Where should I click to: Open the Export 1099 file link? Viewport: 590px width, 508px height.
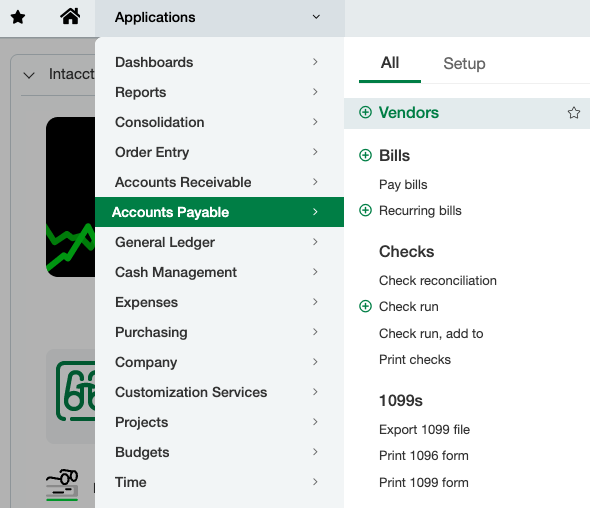click(424, 429)
